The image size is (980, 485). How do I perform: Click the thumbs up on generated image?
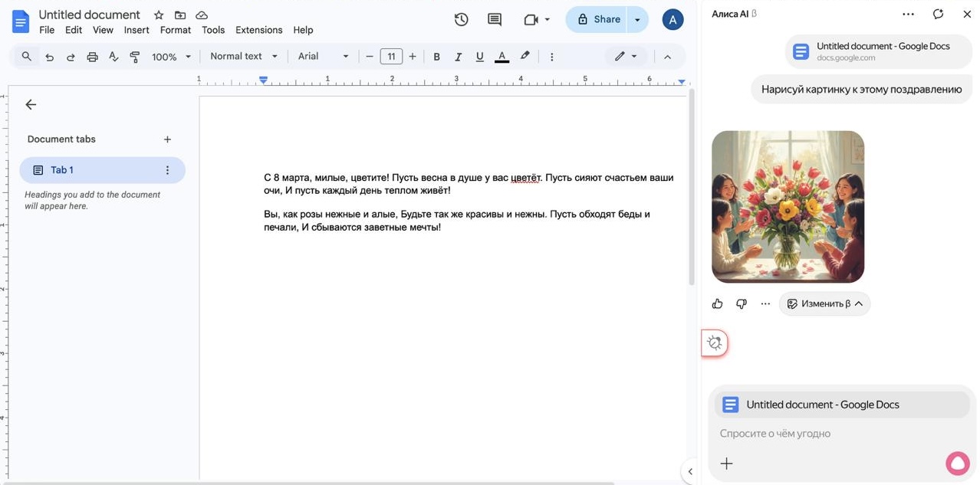point(717,304)
